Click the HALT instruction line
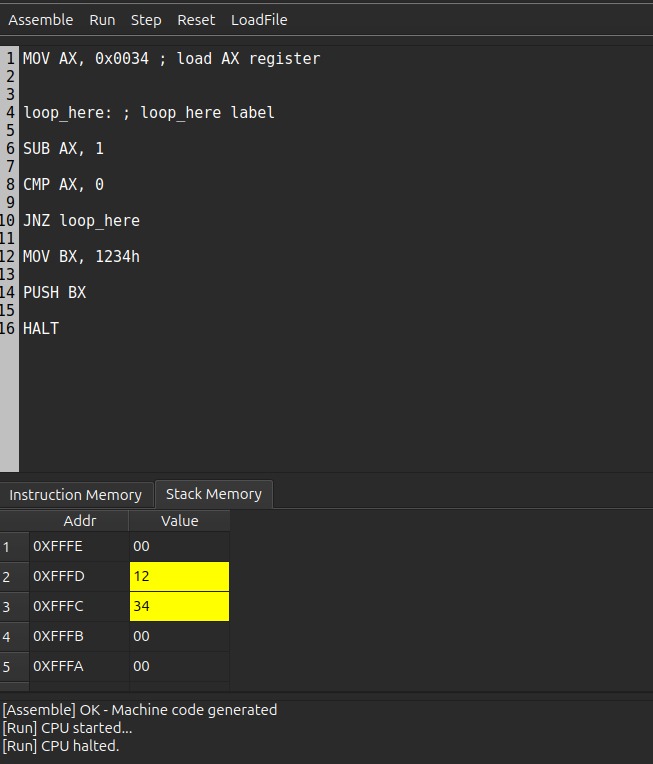The height and width of the screenshot is (764, 653). (41, 329)
